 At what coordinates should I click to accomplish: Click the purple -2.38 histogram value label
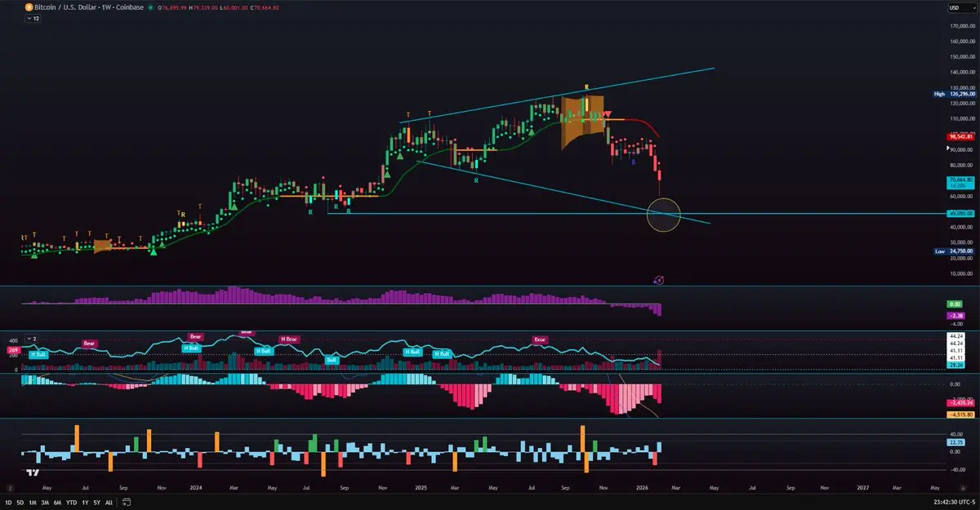click(x=955, y=315)
